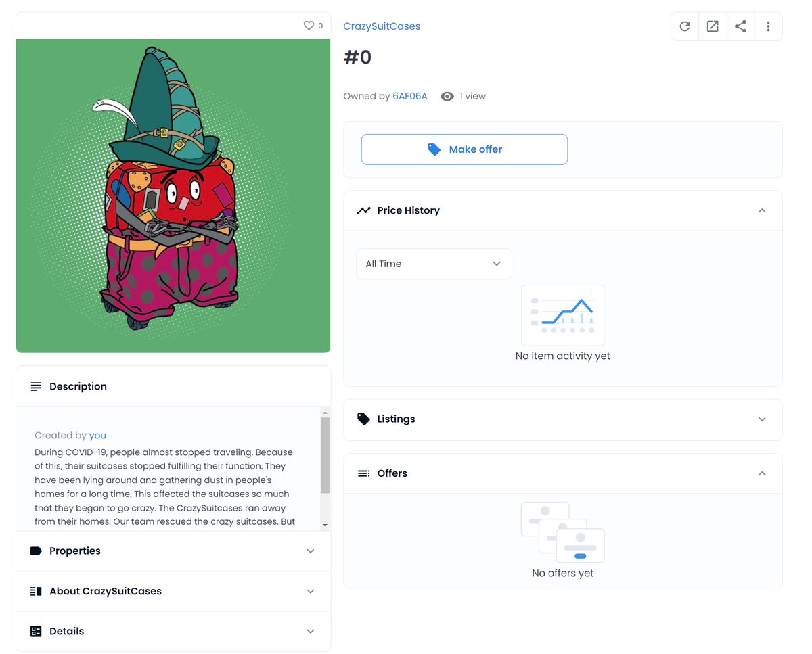Click the description scrollbar up arrow

coord(325,413)
